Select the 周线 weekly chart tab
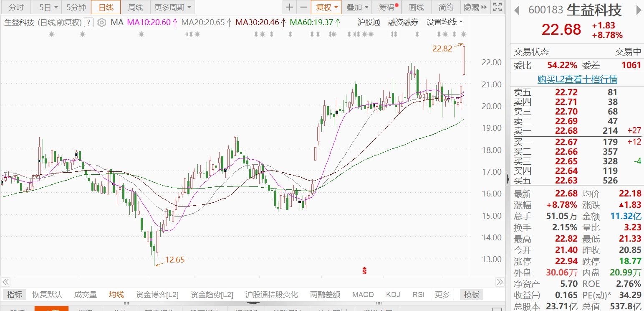This screenshot has height=311, width=644. (x=136, y=7)
